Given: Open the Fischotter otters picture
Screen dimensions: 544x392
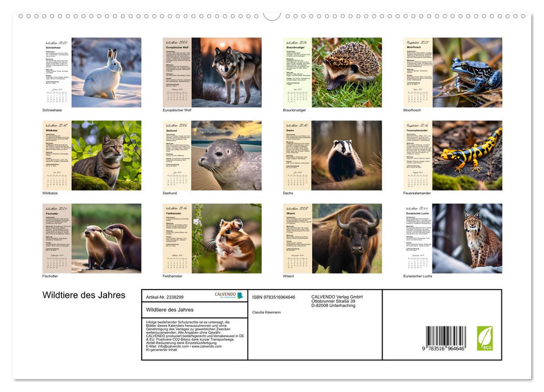Looking at the screenshot, I should coord(106,239).
